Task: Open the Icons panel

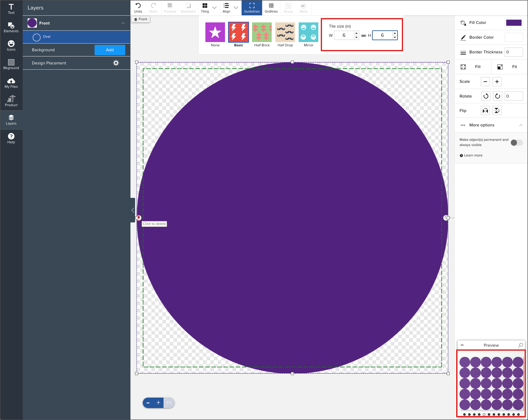Action: [x=11, y=46]
